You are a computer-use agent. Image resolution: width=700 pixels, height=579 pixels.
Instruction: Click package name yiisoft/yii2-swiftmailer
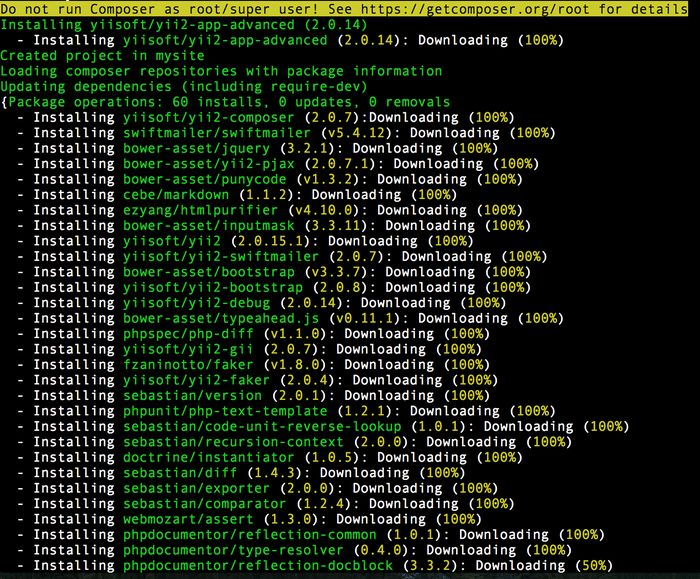tap(221, 257)
